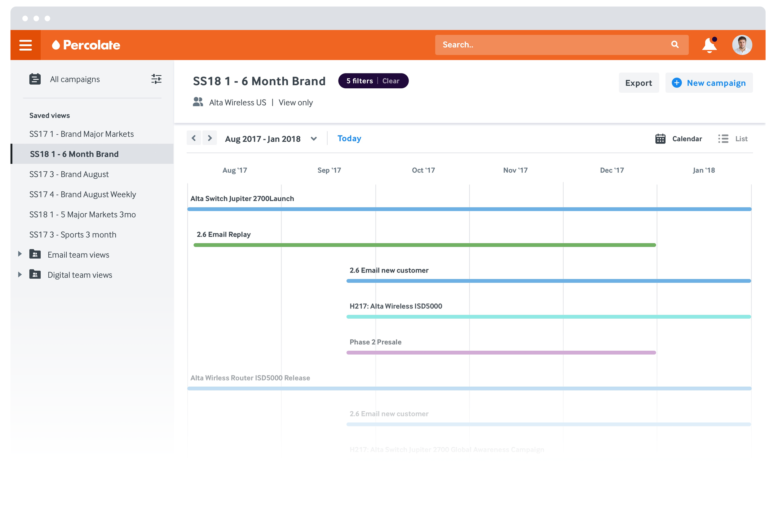
Task: Expand the Email team views folder
Action: coord(20,254)
